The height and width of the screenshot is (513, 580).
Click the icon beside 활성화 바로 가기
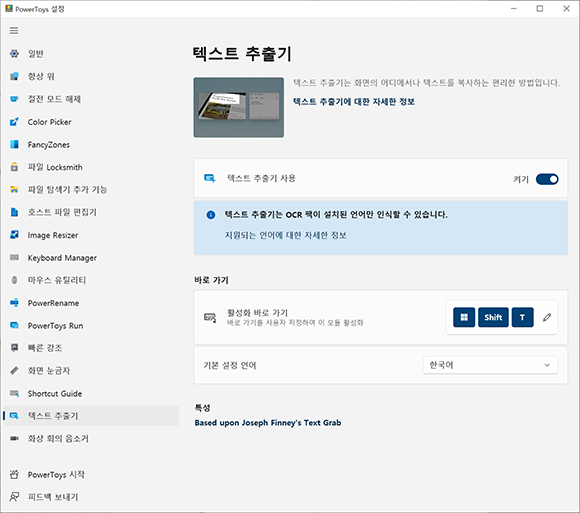pyautogui.click(x=210, y=318)
